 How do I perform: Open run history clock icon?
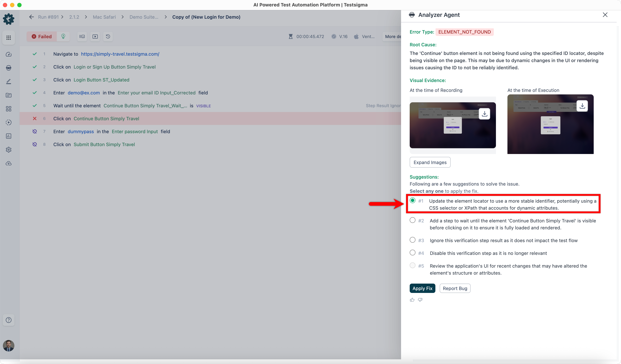(x=108, y=36)
